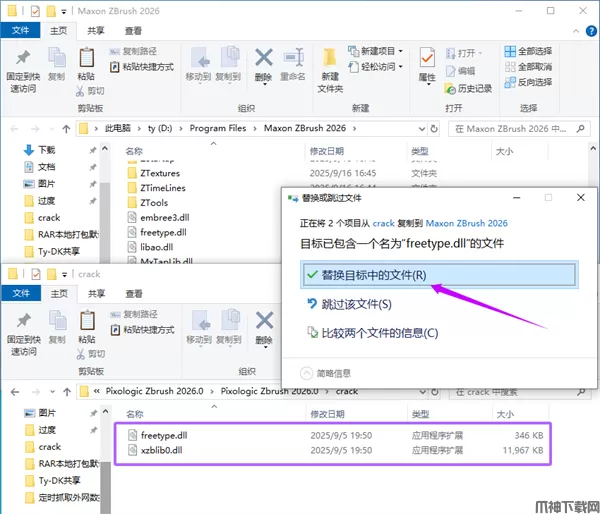The width and height of the screenshot is (600, 514).
Task: Click Properties (属性) icon in ribbon
Action: coord(427,59)
